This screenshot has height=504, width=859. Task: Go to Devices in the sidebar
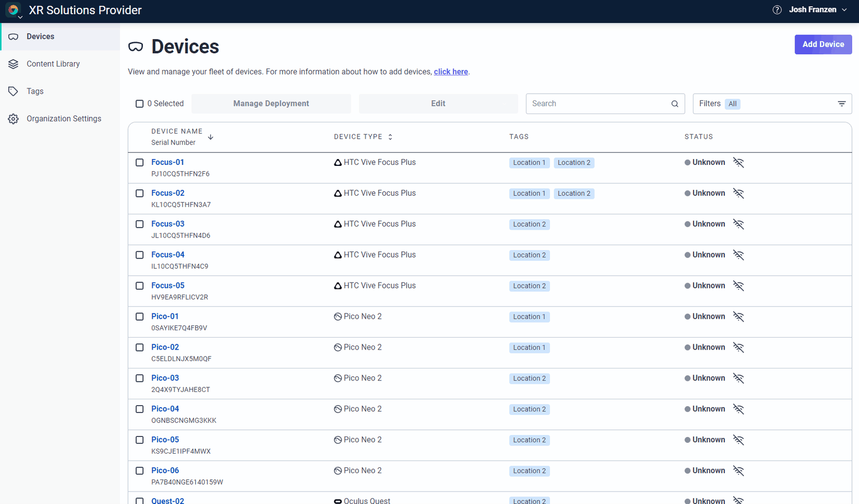click(x=61, y=37)
